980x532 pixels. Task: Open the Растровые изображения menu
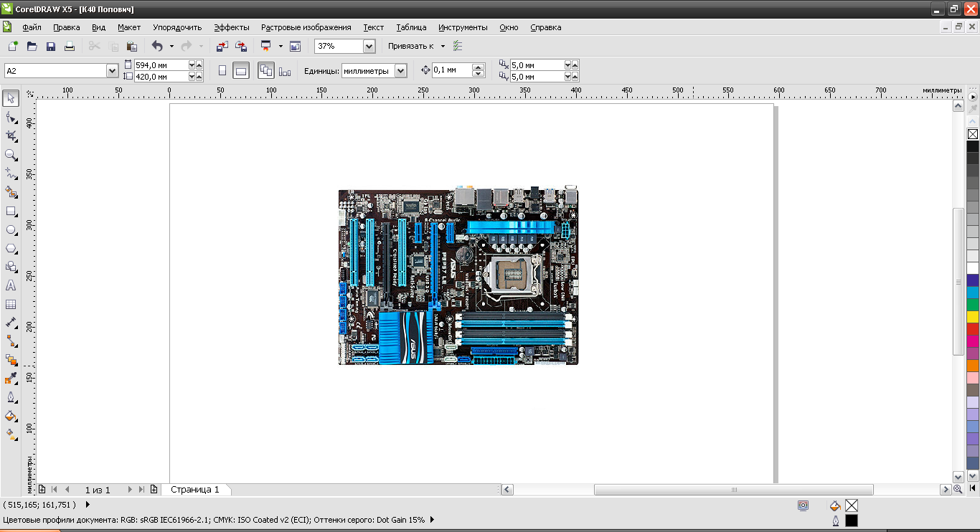click(306, 27)
